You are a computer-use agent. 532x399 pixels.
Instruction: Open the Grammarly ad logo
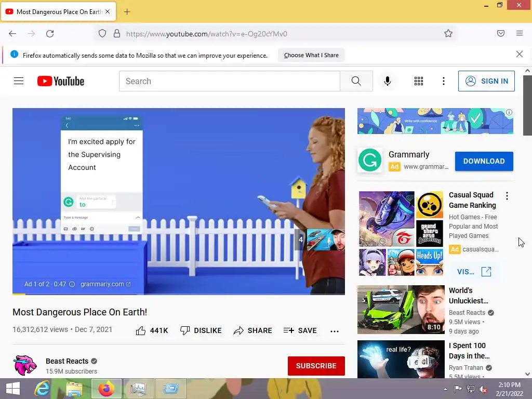(x=369, y=160)
